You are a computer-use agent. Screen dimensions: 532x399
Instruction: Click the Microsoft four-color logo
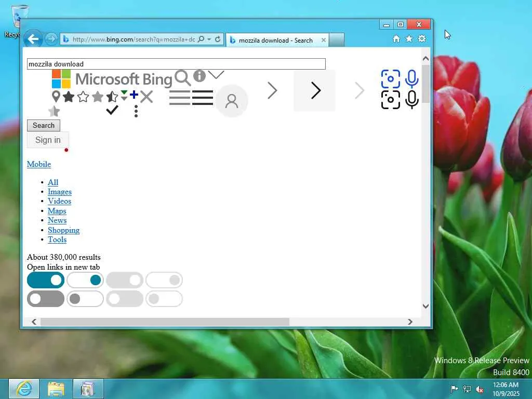[x=61, y=79]
